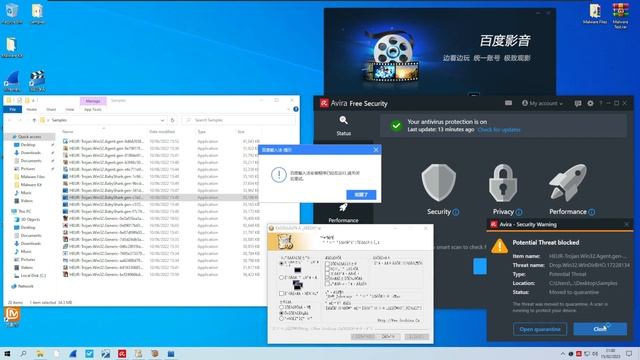
Task: Click the Avira logo in the title bar
Action: click(324, 103)
